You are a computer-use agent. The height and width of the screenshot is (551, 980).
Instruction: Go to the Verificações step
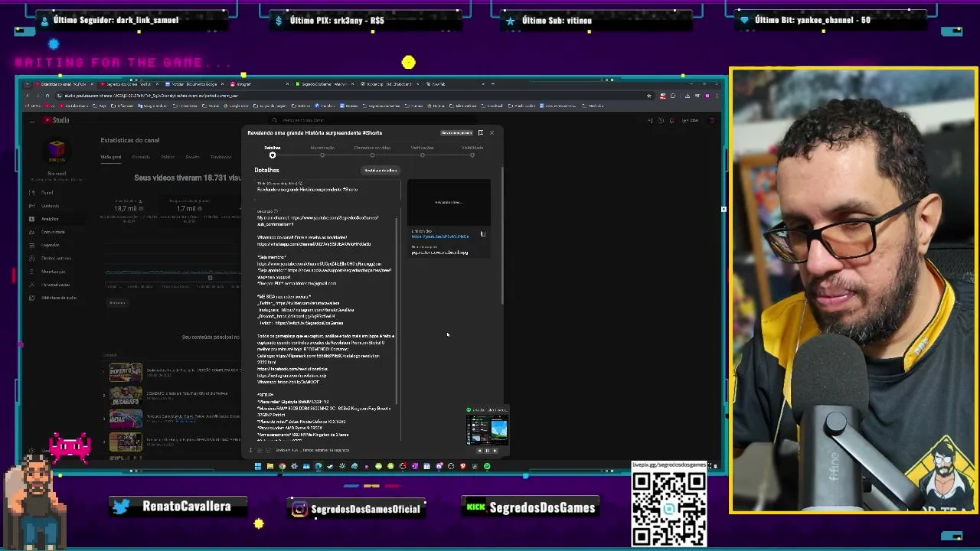(422, 152)
